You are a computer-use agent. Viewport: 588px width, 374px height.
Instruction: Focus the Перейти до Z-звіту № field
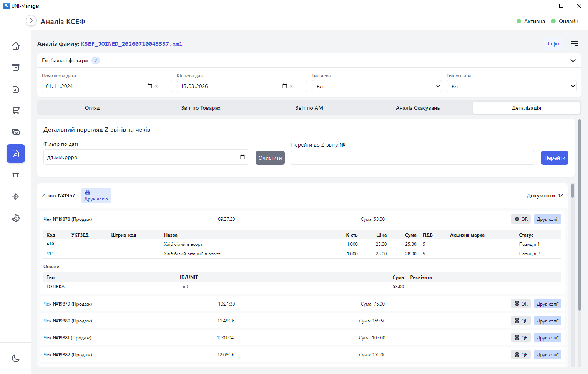(413, 157)
